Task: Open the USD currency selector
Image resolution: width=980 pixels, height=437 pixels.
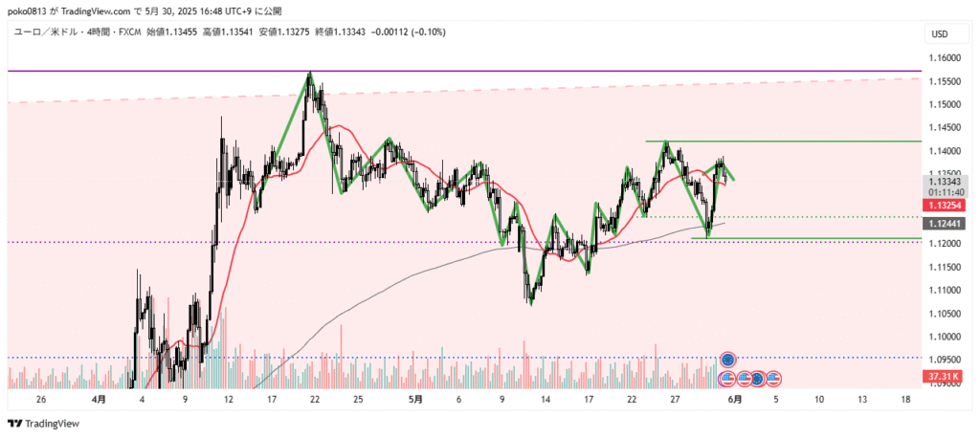Action: click(x=939, y=34)
